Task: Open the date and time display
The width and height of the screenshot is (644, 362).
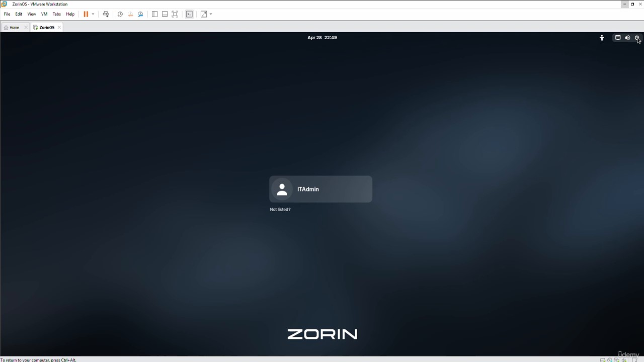Action: click(x=322, y=38)
